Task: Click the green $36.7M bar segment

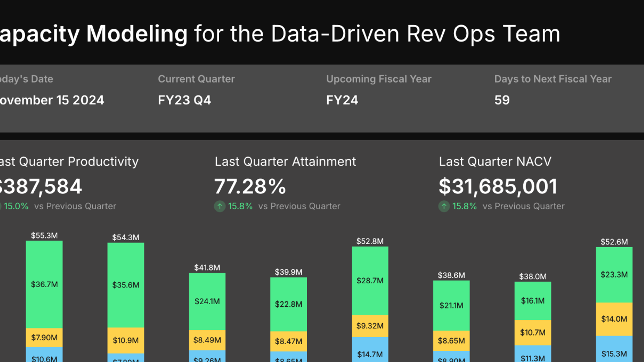Action: (44, 285)
